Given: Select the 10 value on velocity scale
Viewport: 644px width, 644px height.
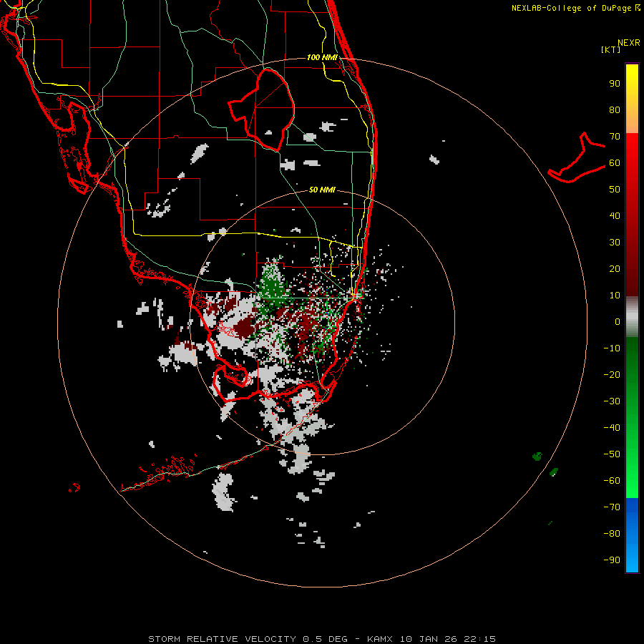Looking at the screenshot, I should (615, 296).
